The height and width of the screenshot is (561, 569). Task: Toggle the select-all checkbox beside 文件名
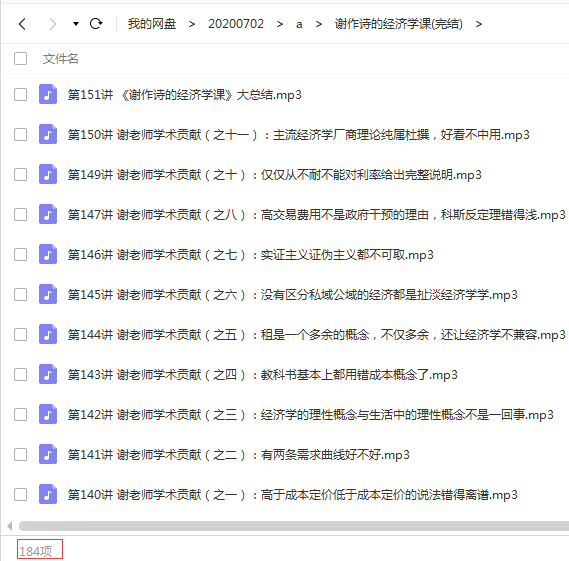tap(20, 58)
